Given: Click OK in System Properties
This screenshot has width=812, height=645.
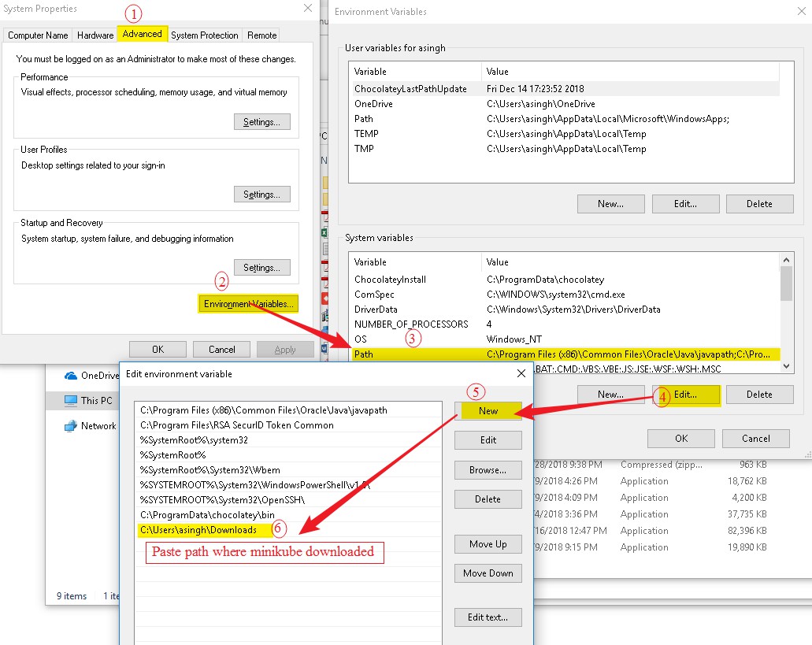Looking at the screenshot, I should [158, 350].
